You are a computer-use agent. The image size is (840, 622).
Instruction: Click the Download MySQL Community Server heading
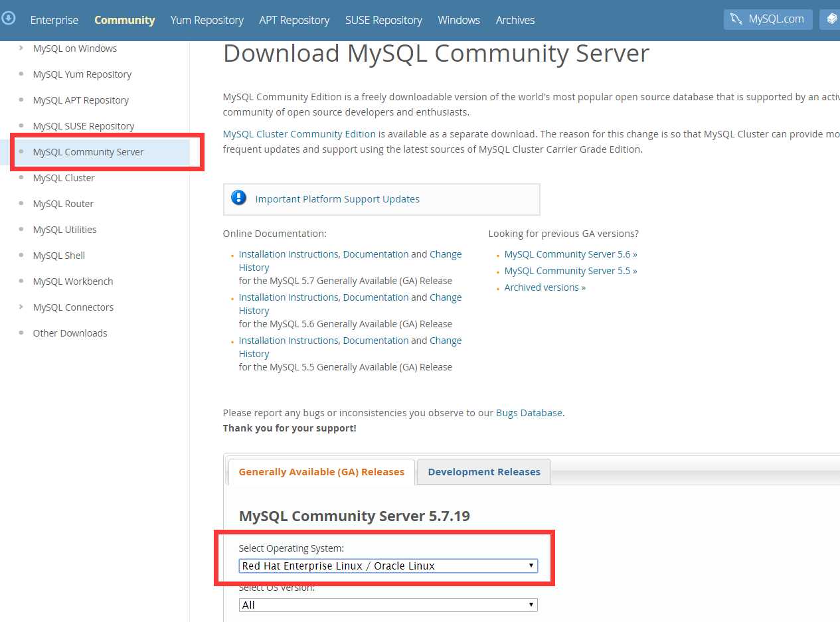[436, 53]
